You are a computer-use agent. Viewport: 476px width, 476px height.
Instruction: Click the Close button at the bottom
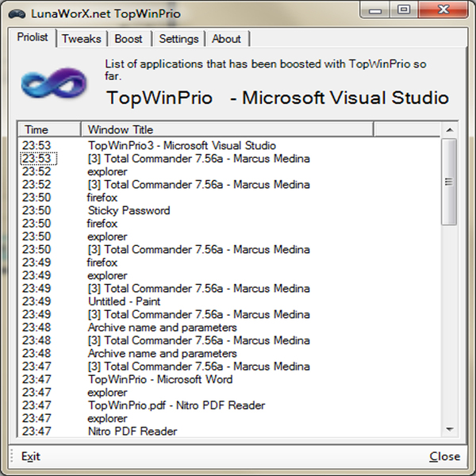[445, 456]
